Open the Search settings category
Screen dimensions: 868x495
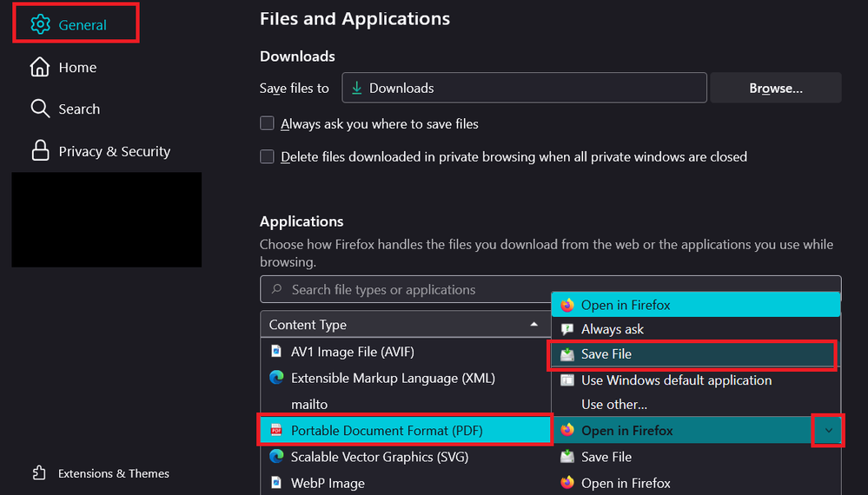coord(65,109)
